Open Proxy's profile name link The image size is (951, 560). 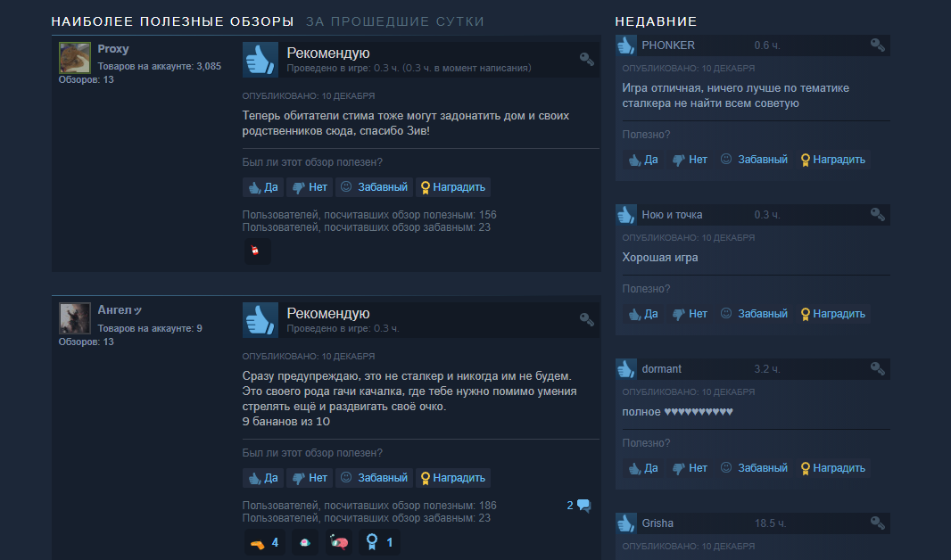tap(112, 49)
